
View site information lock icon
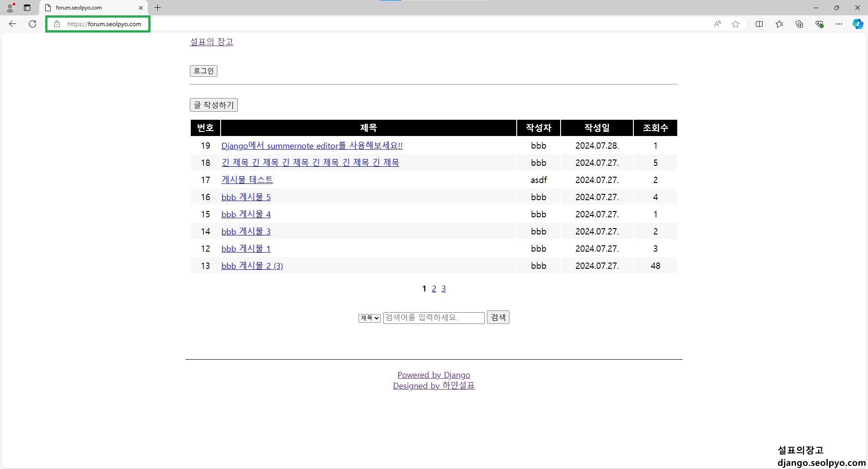click(57, 24)
